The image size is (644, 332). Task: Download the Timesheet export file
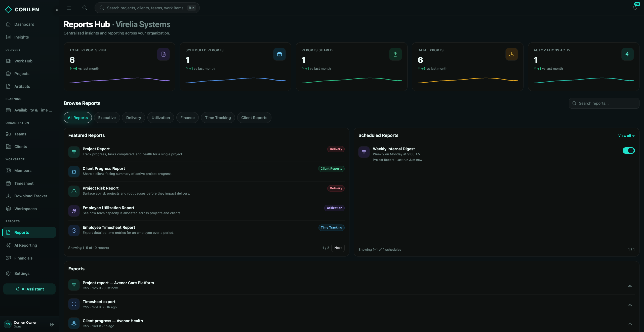[x=630, y=304]
